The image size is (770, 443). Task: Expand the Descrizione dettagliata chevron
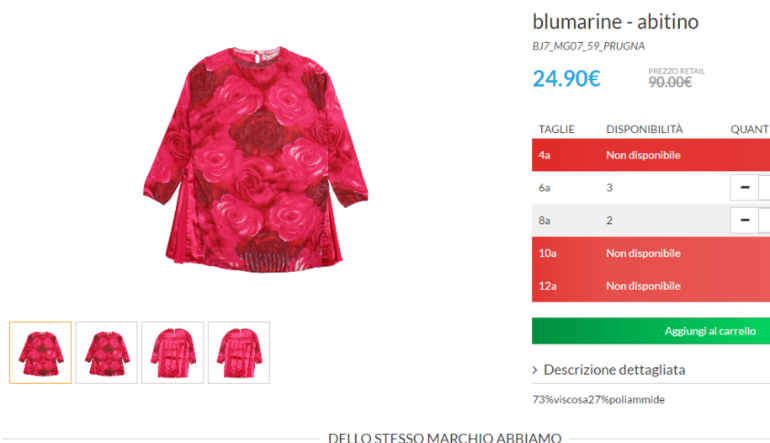click(x=535, y=370)
